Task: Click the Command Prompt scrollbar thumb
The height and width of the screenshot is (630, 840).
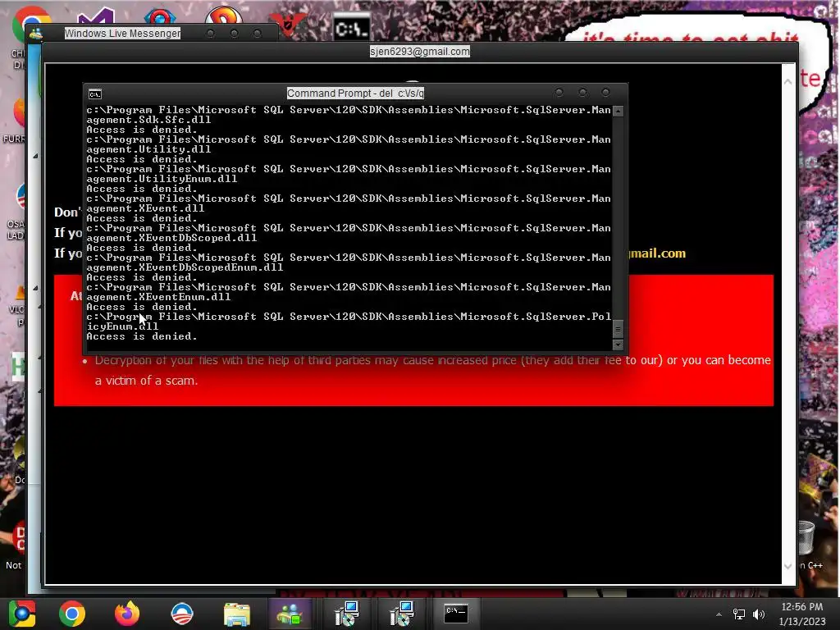Action: (x=618, y=328)
